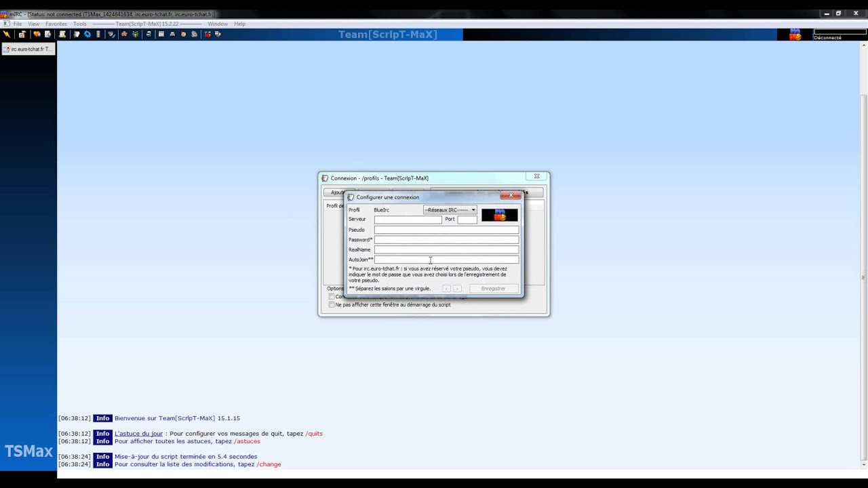Click the two green people toolbar icon

pyautogui.click(x=135, y=34)
